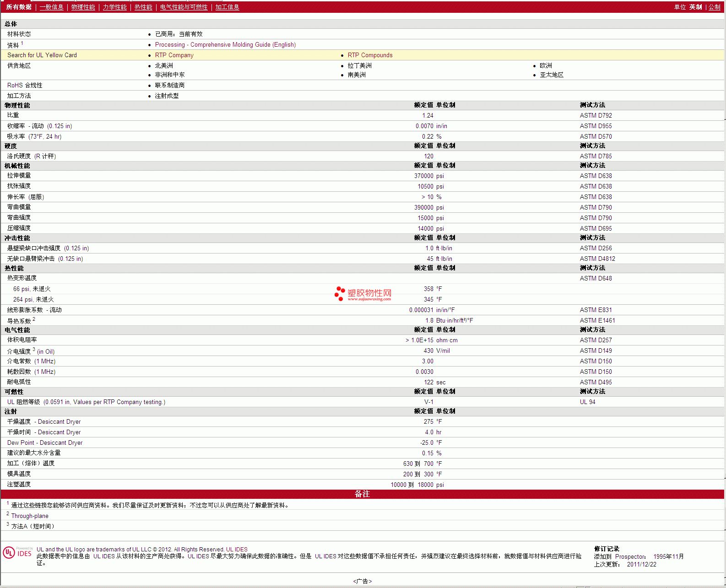Click the 干燥温度 value 275
This screenshot has width=726, height=588.
pyautogui.click(x=428, y=422)
